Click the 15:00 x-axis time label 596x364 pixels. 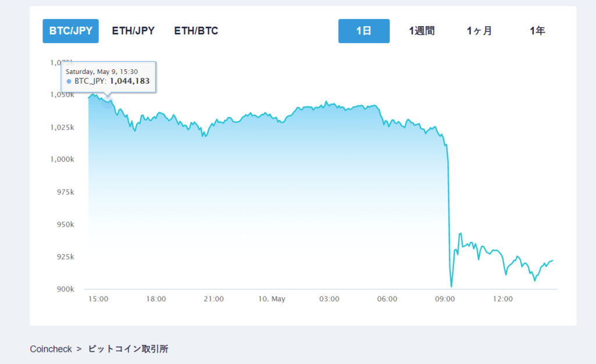coord(98,299)
